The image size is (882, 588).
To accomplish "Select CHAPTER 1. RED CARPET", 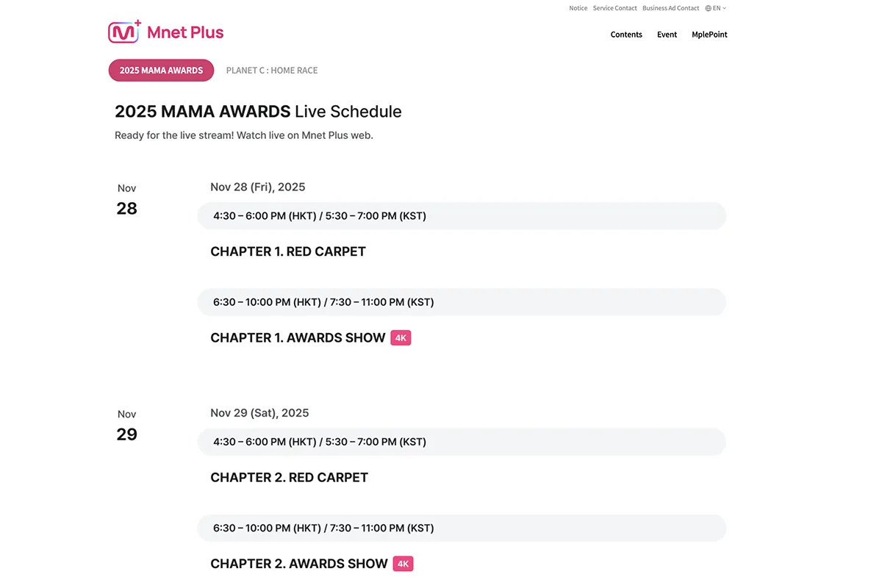I will [x=287, y=251].
